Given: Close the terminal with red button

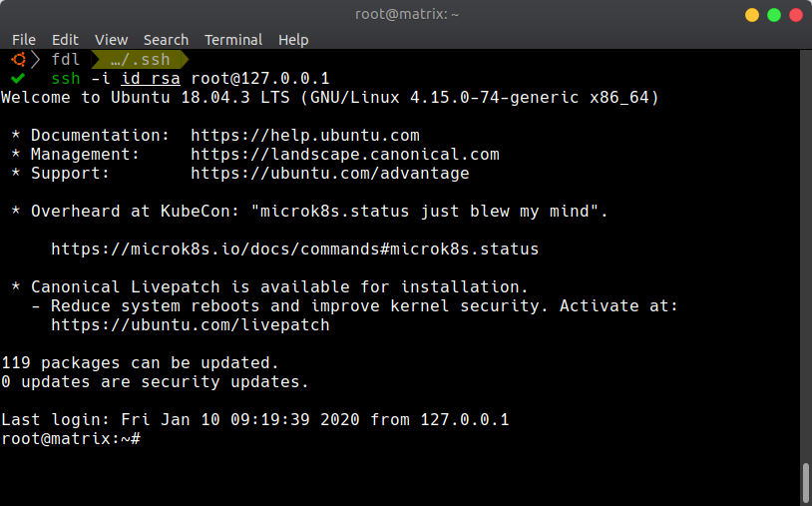Looking at the screenshot, I should click(x=796, y=15).
